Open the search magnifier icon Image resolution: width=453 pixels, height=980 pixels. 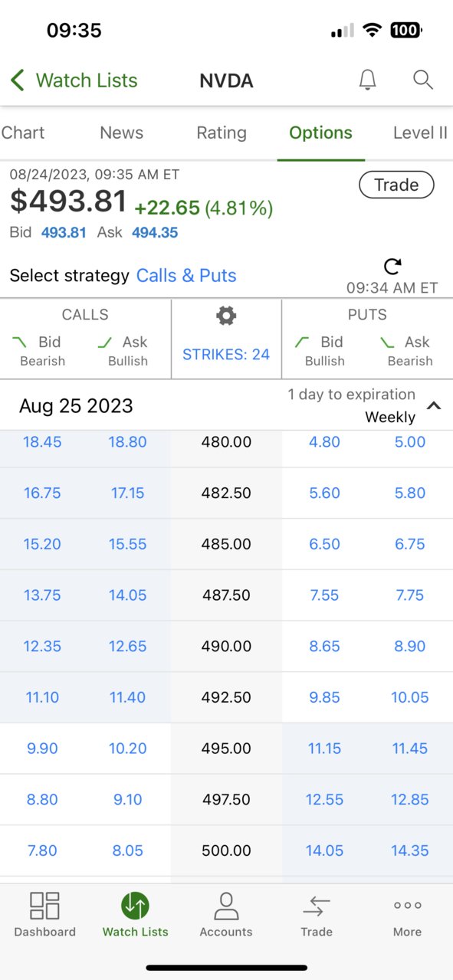(x=423, y=80)
